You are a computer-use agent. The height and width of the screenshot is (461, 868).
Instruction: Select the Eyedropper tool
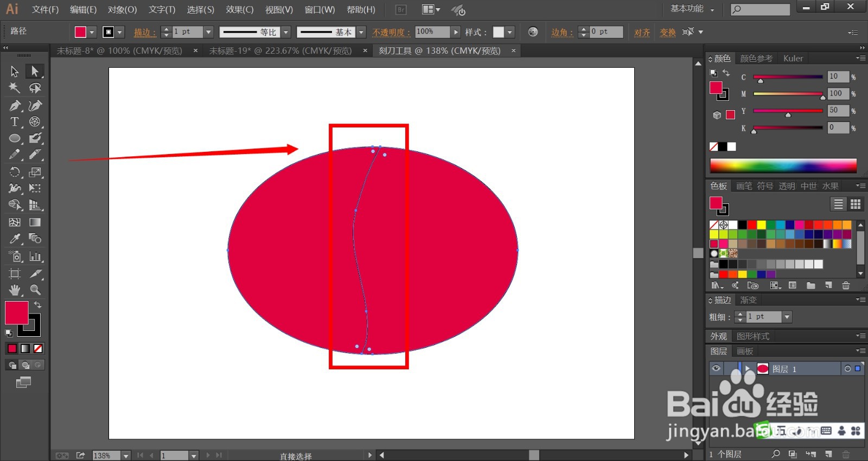[x=15, y=239]
